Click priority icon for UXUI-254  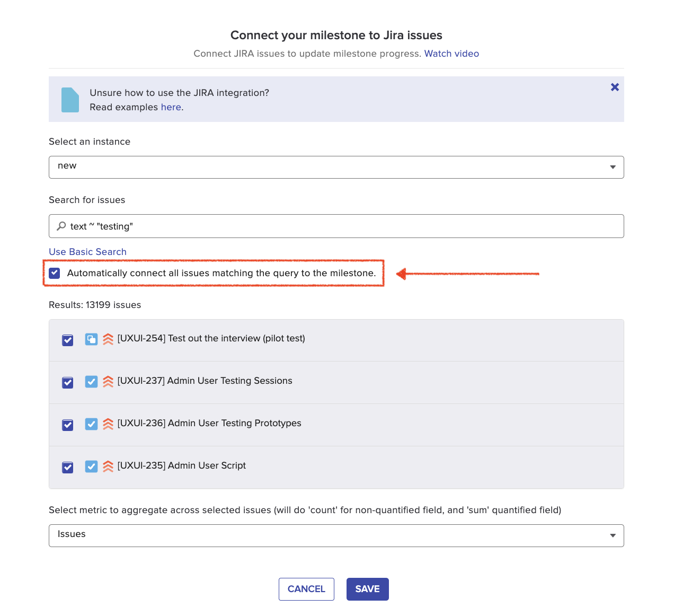pyautogui.click(x=108, y=339)
